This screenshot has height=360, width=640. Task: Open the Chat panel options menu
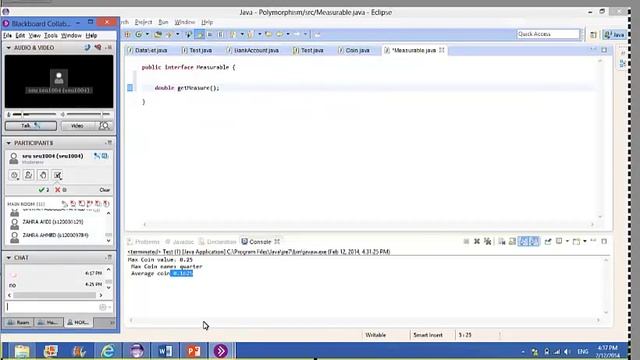coord(109,258)
